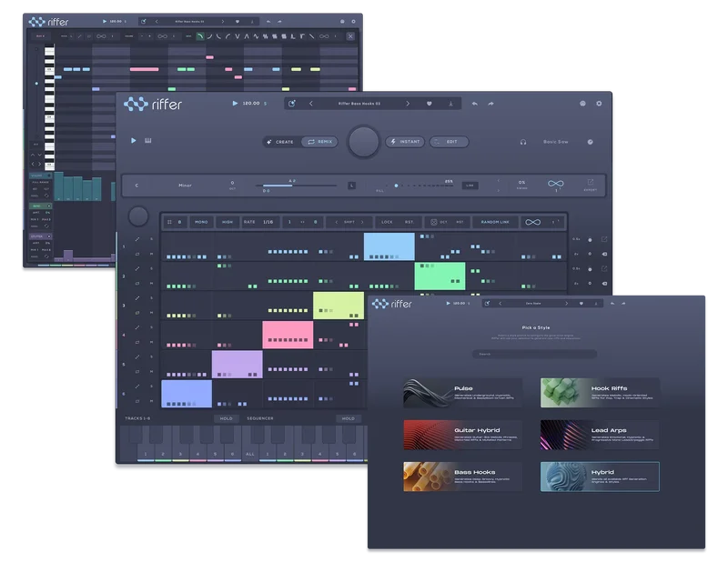Image resolution: width=728 pixels, height=562 pixels.
Task: Select highlighted green curve shape in back window
Action: 200,36
